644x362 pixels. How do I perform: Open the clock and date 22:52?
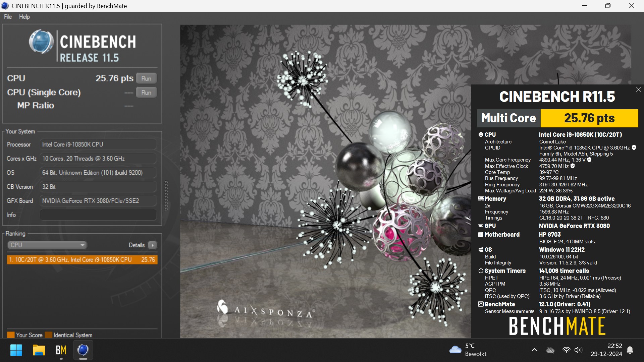pyautogui.click(x=606, y=350)
